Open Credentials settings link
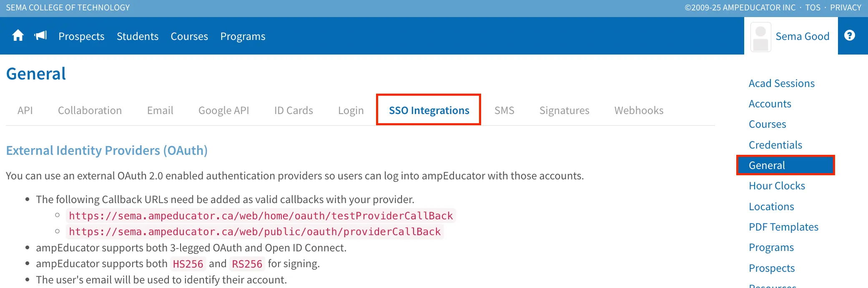Image resolution: width=868 pixels, height=288 pixels. [775, 145]
